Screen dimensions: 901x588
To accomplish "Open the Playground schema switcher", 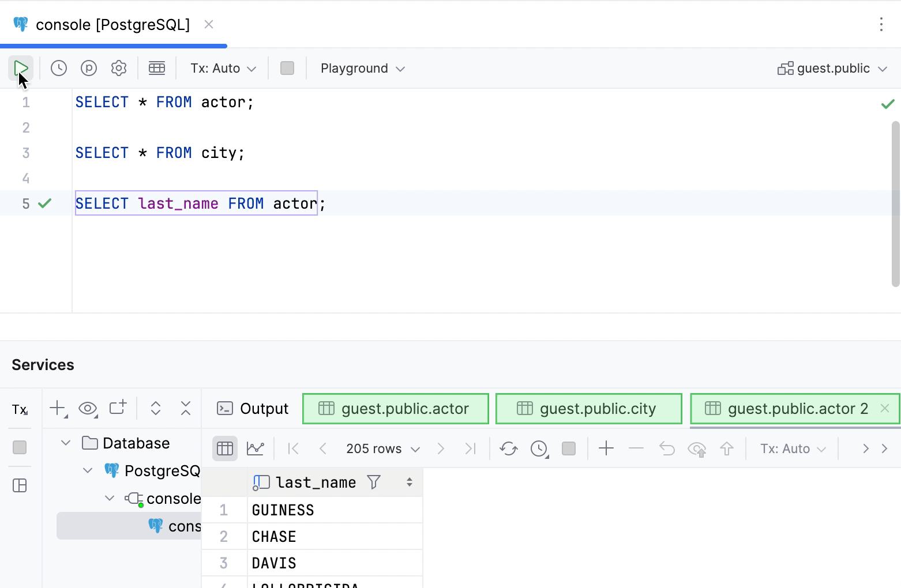I will [x=362, y=68].
